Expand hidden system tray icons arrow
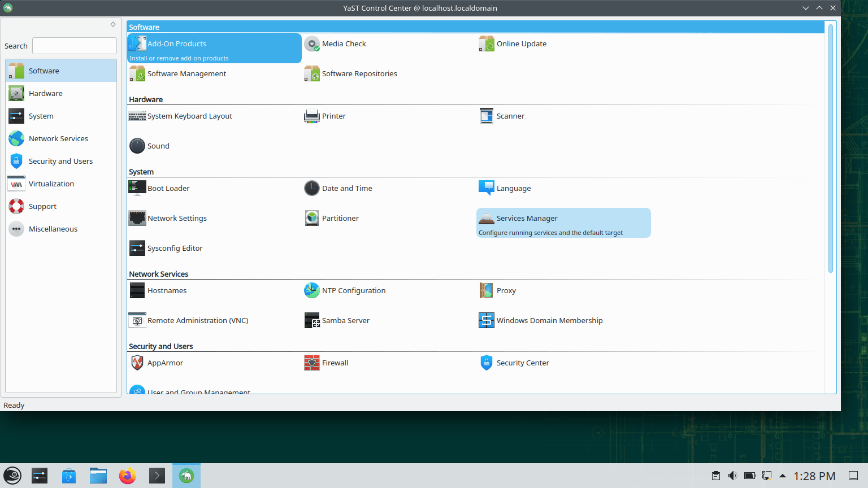Viewport: 868px width, 488px height. 783,476
